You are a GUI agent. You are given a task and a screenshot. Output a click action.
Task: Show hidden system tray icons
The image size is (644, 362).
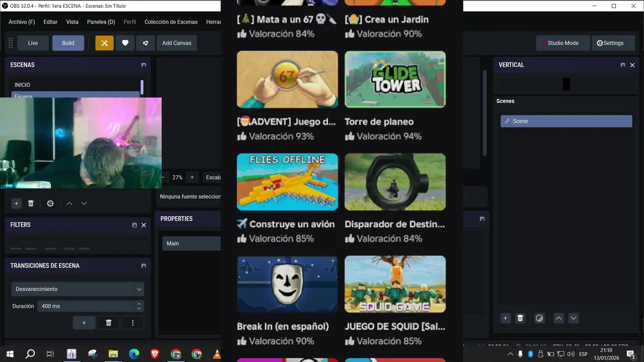click(x=510, y=354)
